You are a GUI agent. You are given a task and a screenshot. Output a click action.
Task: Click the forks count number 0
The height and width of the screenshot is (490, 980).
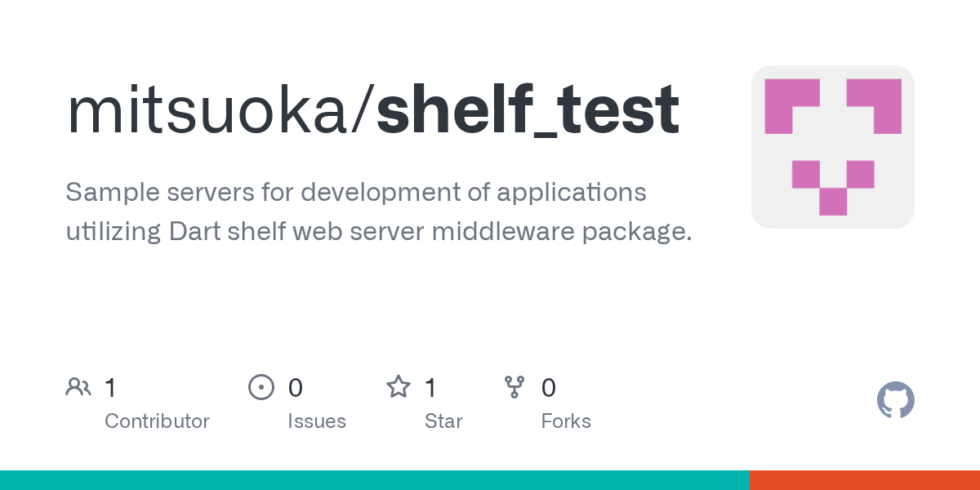[549, 388]
